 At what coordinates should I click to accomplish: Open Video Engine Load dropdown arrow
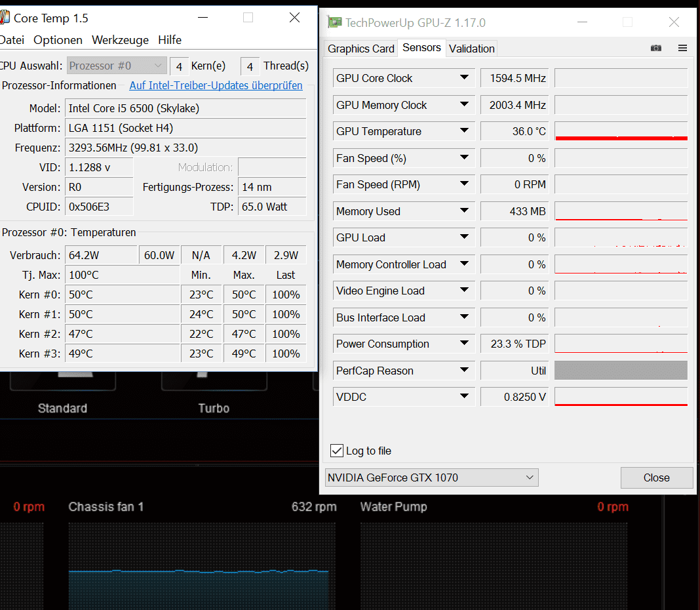click(x=464, y=290)
